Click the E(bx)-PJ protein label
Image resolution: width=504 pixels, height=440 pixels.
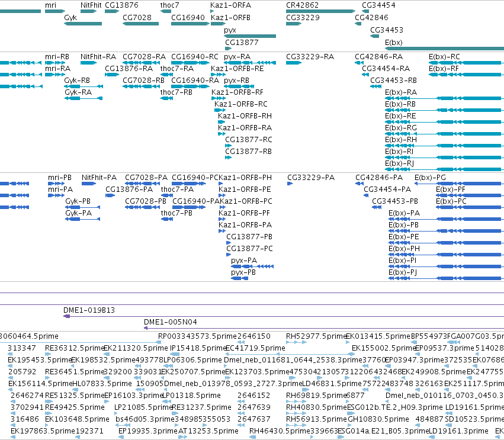click(403, 272)
